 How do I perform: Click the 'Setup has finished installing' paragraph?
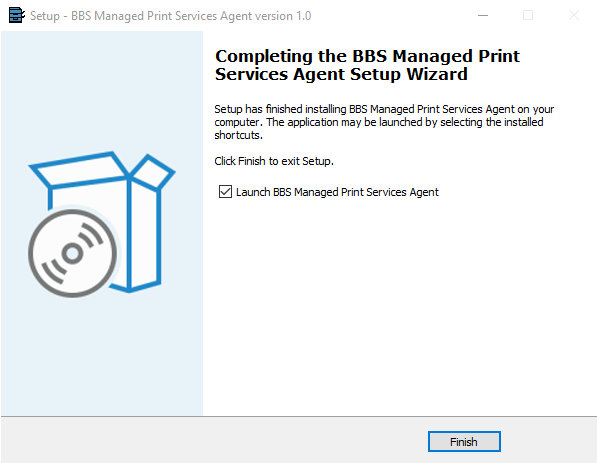(384, 122)
